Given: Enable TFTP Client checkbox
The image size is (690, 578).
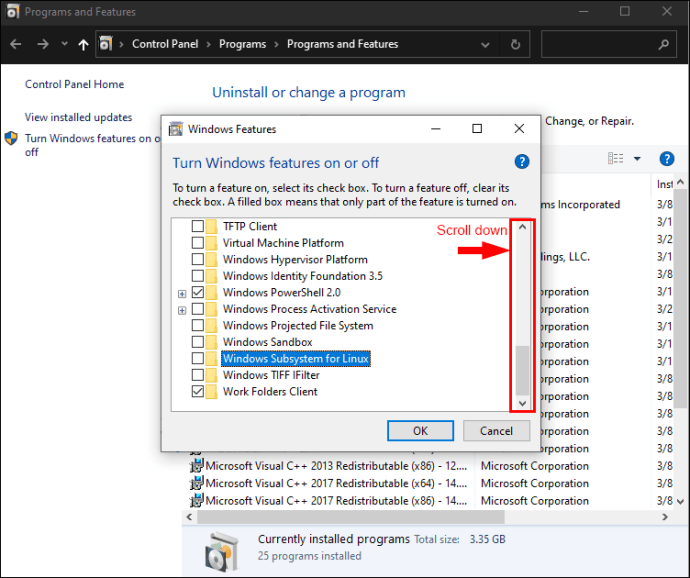Looking at the screenshot, I should 198,226.
